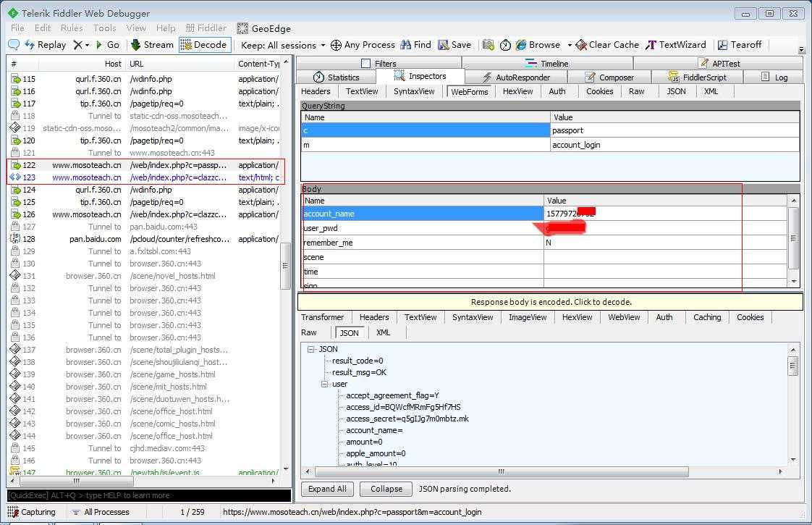The height and width of the screenshot is (525, 812).
Task: Click the Save toolbar button
Action: (454, 45)
